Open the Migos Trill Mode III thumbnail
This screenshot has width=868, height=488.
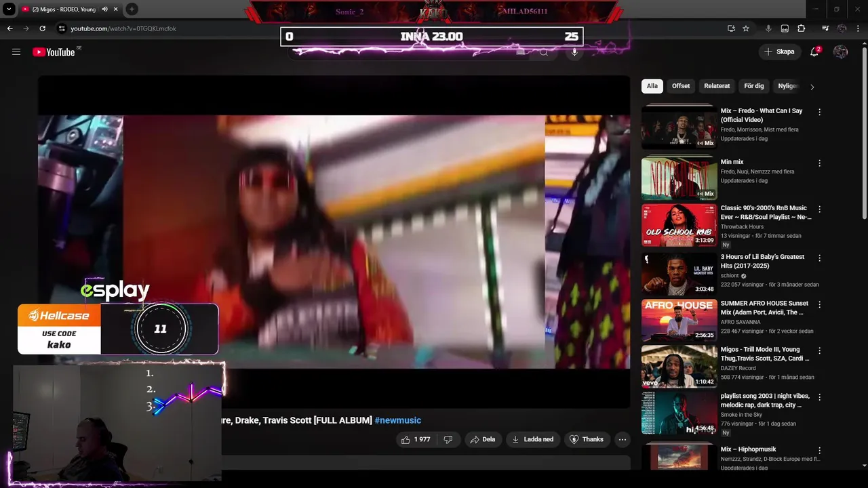(679, 367)
